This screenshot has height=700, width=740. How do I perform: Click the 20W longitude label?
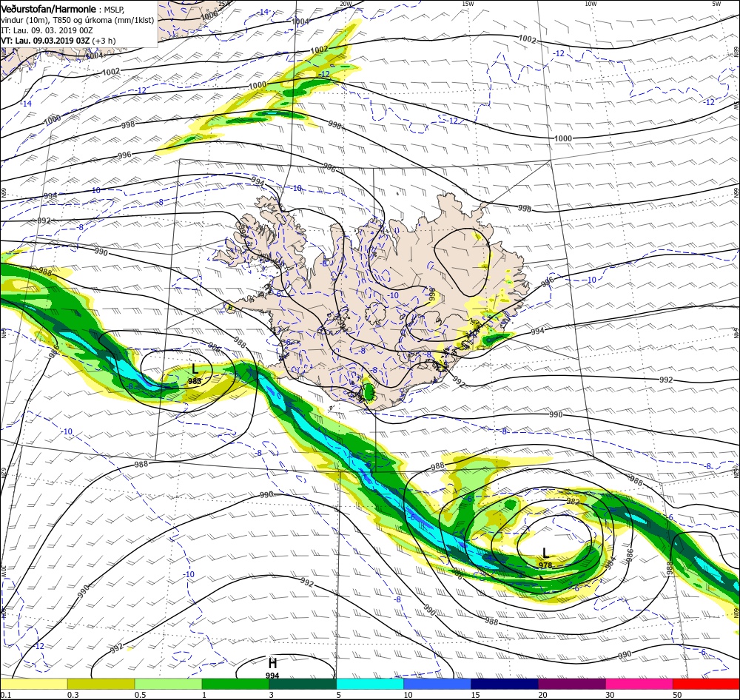pos(346,4)
